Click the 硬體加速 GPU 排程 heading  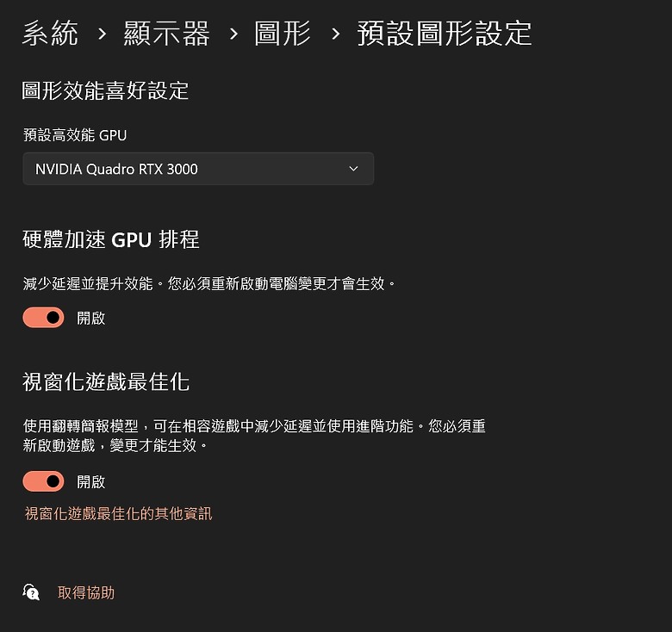(111, 239)
